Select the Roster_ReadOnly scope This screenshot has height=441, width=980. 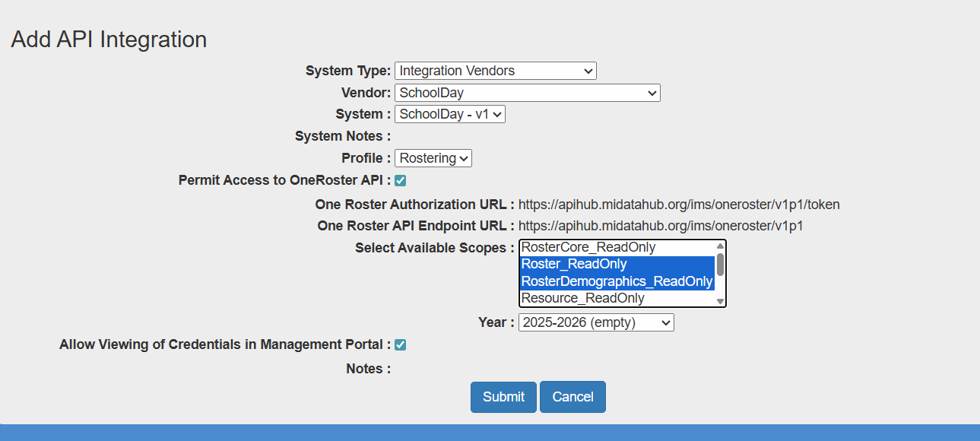[617, 264]
